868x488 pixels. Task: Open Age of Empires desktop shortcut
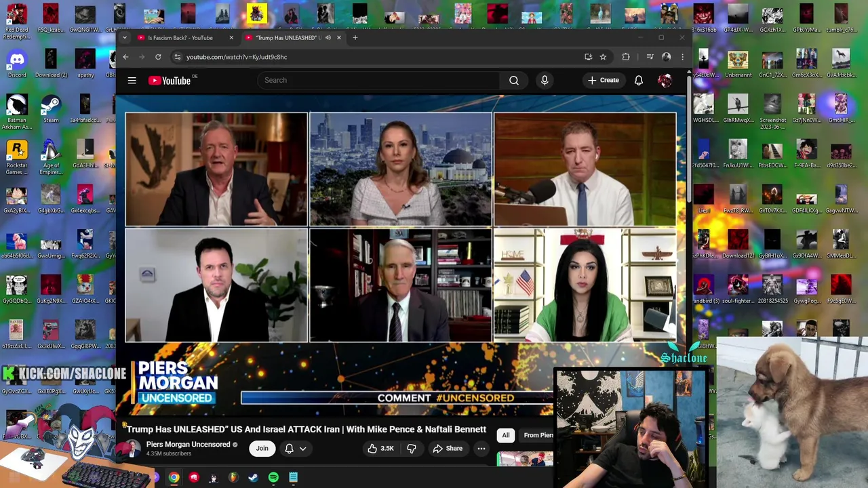[51, 158]
